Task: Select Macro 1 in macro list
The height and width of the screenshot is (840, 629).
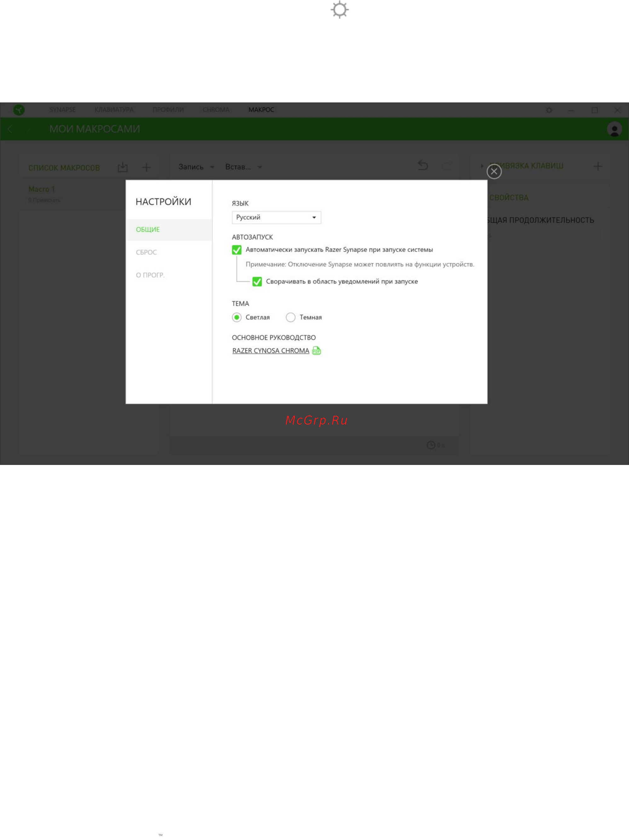Action: (x=42, y=189)
